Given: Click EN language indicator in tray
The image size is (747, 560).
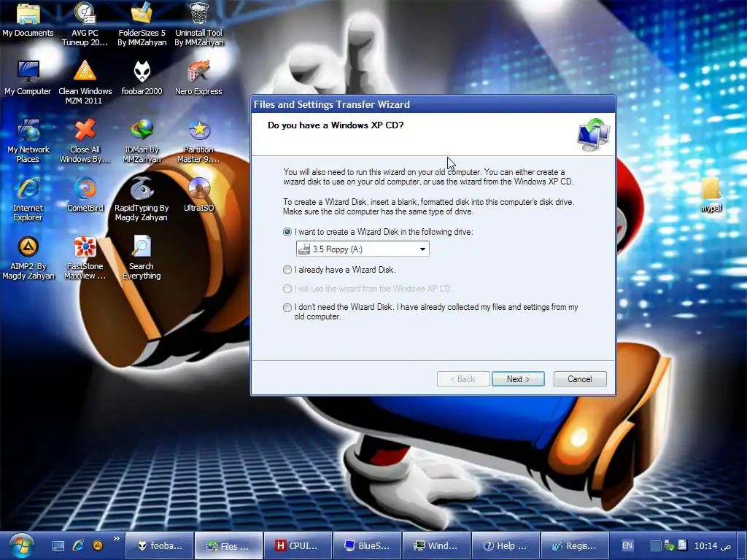Looking at the screenshot, I should (x=627, y=545).
